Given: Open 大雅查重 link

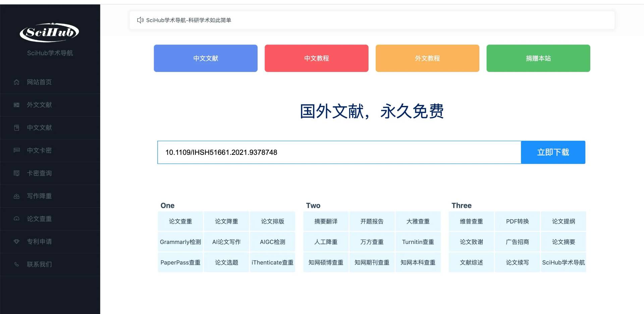Looking at the screenshot, I should coord(418,222).
